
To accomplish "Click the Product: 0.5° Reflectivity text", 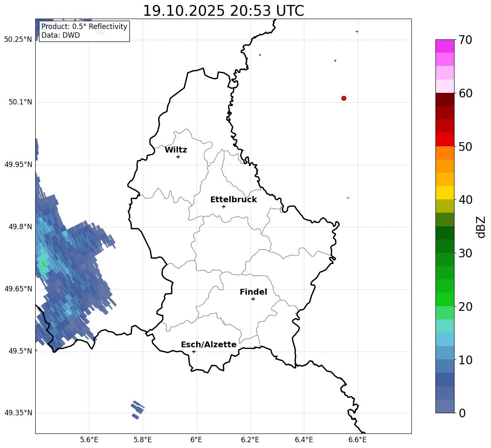I will (x=84, y=27).
